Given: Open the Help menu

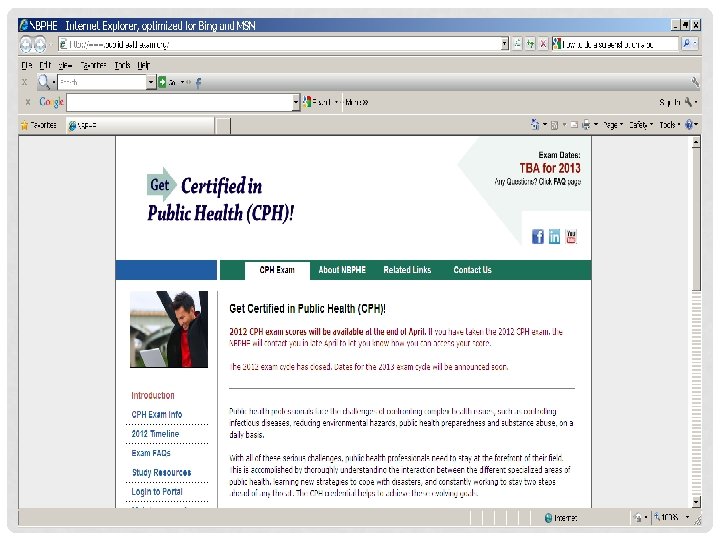Looking at the screenshot, I should point(143,65).
